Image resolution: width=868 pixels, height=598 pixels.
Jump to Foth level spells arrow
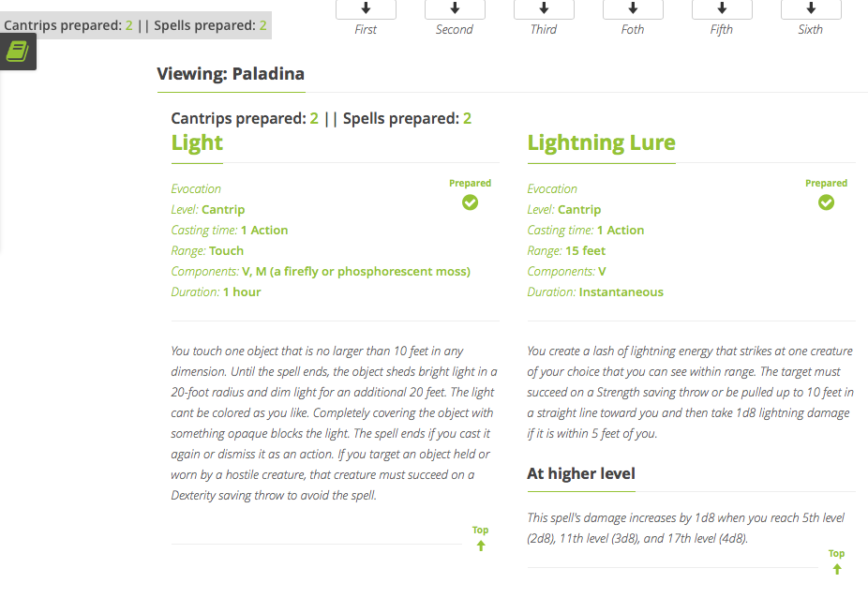tap(634, 8)
